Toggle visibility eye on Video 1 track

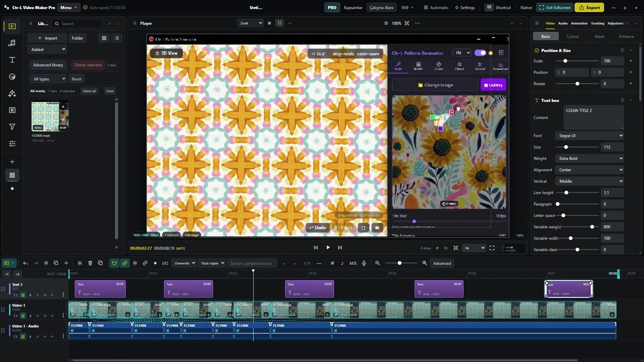tap(45, 316)
